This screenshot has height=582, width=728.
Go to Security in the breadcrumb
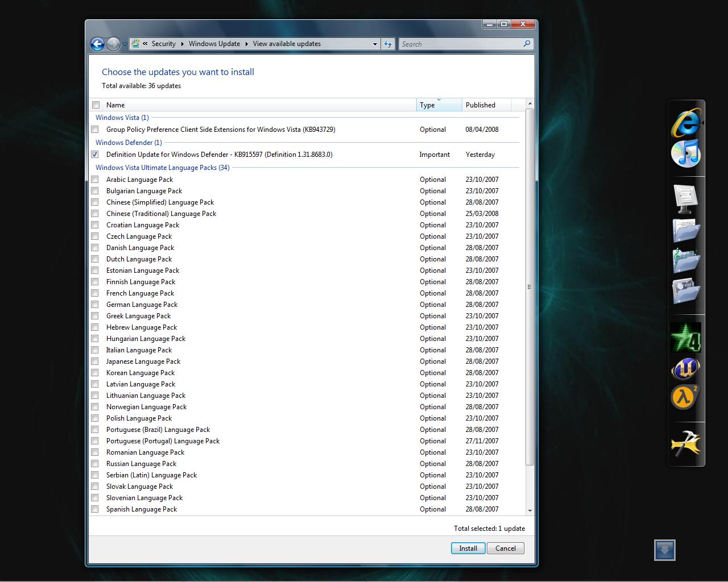(x=164, y=44)
